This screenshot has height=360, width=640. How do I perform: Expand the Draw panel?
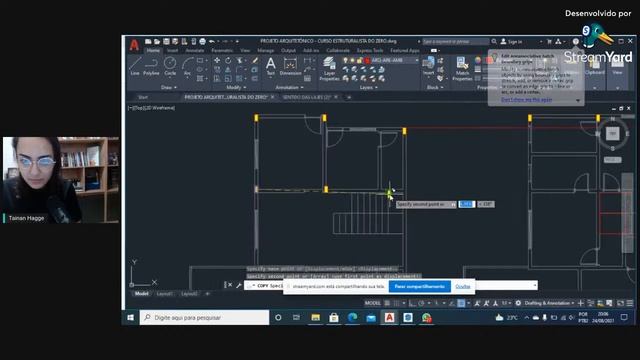[169, 87]
